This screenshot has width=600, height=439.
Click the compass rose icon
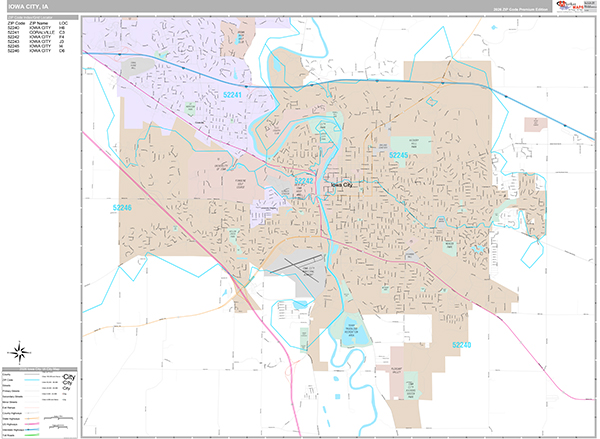click(19, 351)
